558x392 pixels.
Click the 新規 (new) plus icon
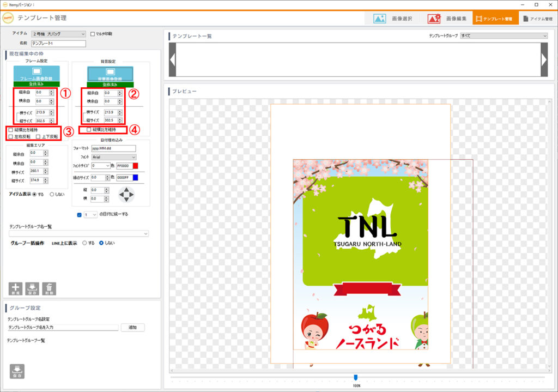click(x=16, y=288)
